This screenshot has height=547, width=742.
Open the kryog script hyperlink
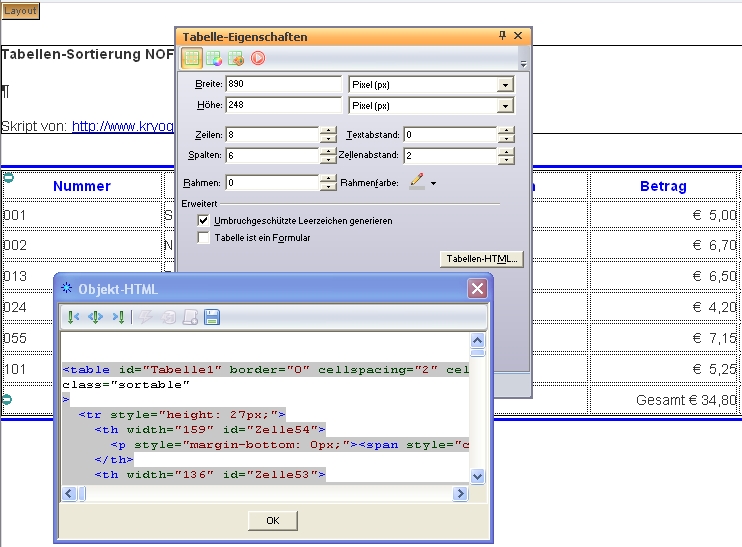(x=122, y=127)
